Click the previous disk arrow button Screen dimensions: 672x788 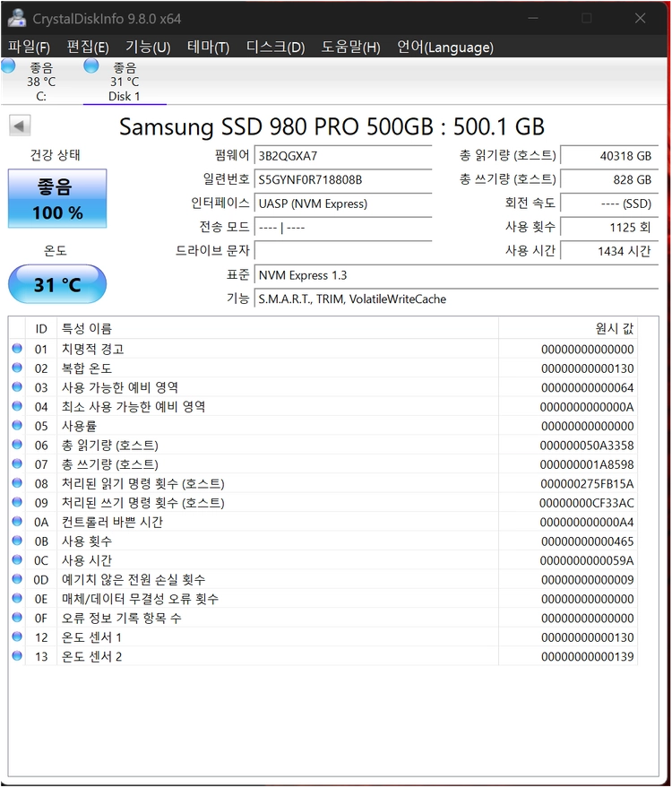click(x=20, y=126)
